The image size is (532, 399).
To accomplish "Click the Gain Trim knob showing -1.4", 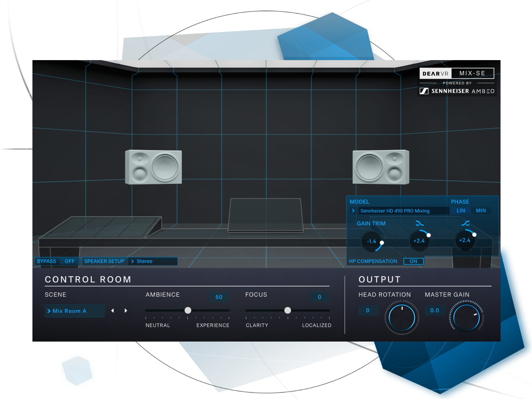I will 372,241.
